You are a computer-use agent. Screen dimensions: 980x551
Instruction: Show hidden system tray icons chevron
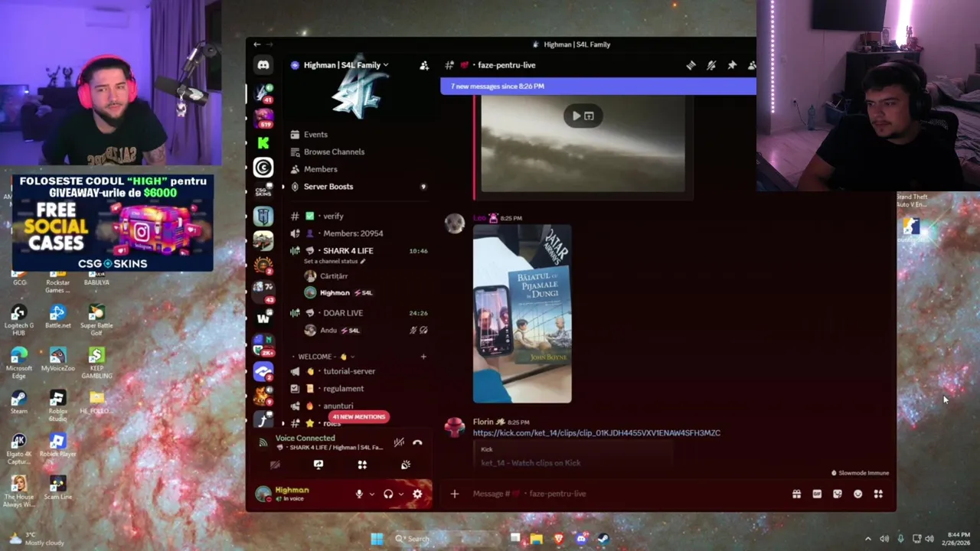click(x=867, y=539)
